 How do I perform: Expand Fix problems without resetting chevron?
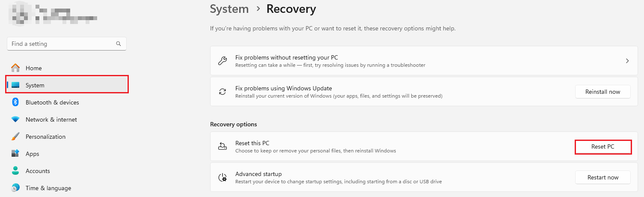click(x=627, y=61)
